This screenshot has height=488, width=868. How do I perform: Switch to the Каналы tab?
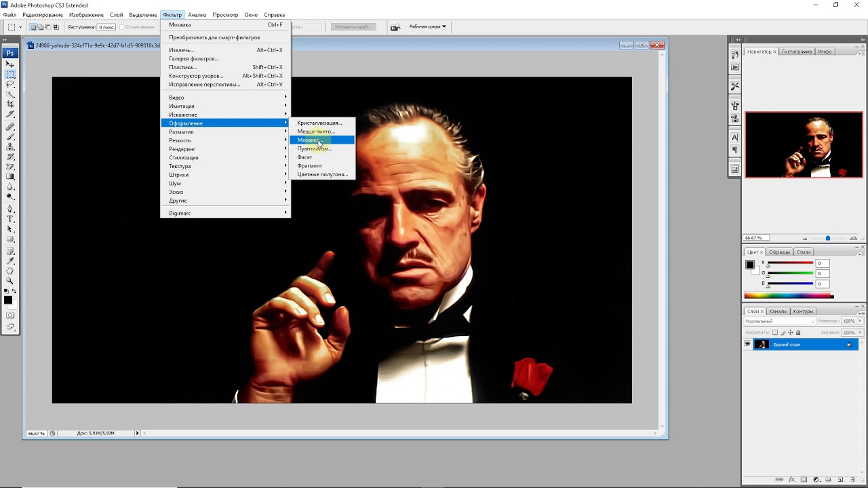(777, 311)
